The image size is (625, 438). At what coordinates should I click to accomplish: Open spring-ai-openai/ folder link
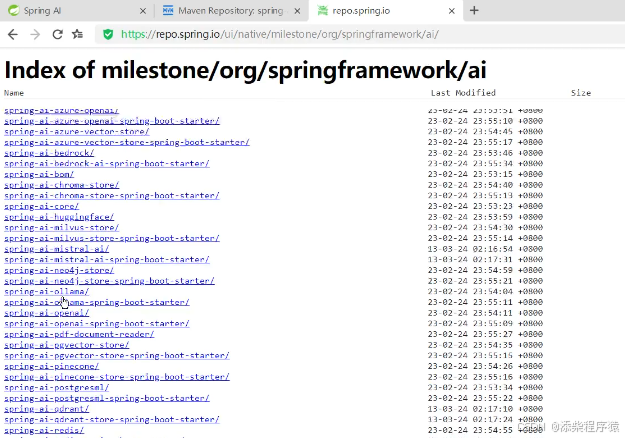pos(46,313)
